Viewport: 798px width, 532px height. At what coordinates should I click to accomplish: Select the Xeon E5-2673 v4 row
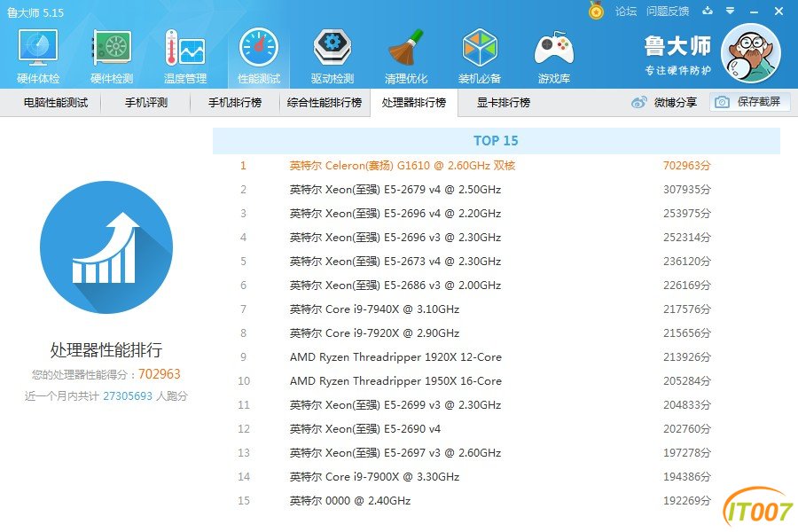click(497, 262)
